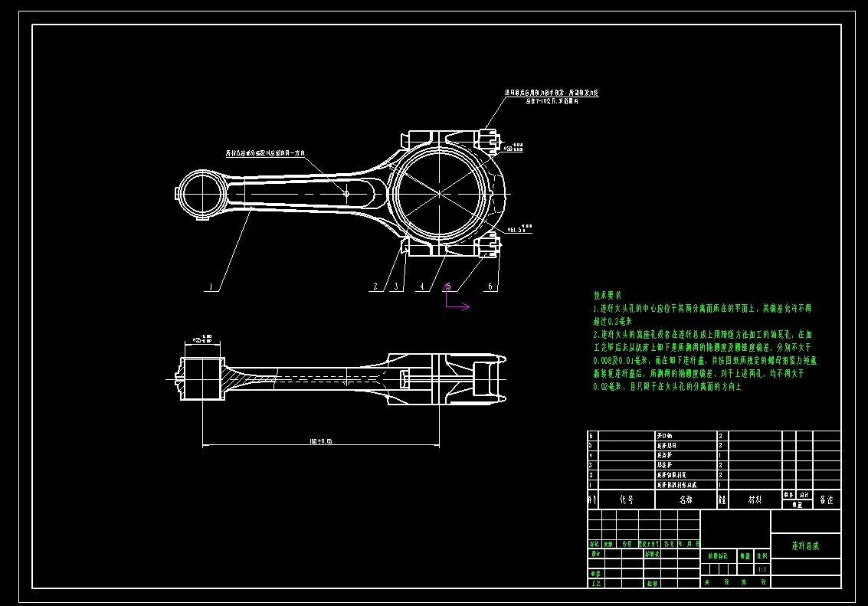Select the 分区 header in revision table
Viewport: 868px width, 606px height.
[627, 544]
